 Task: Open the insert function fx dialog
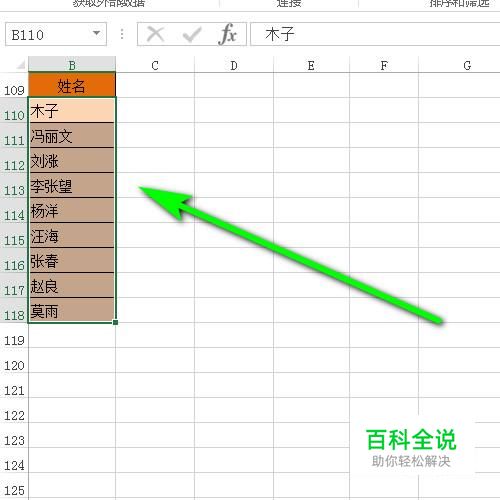[x=228, y=34]
